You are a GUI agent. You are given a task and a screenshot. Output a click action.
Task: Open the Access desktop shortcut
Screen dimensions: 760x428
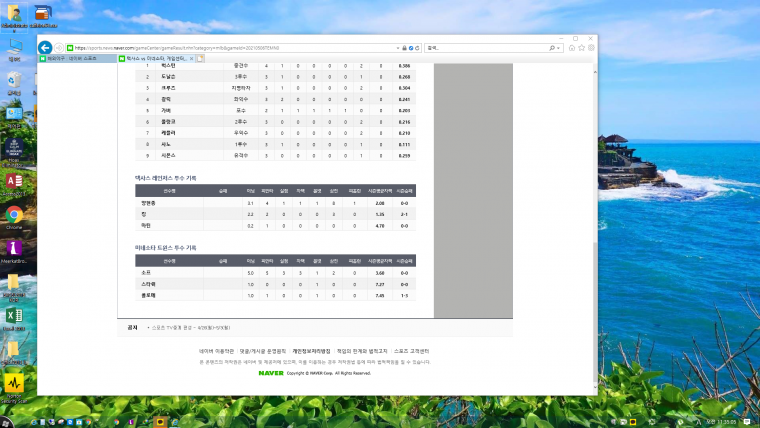[x=14, y=184]
